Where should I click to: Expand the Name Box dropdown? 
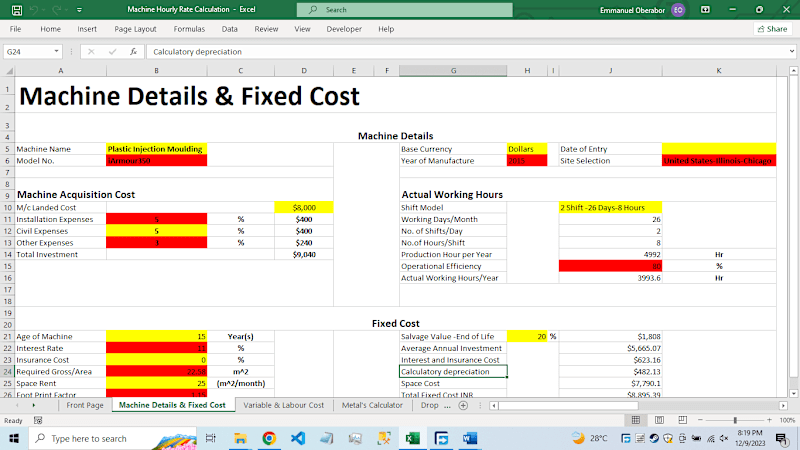click(x=56, y=52)
